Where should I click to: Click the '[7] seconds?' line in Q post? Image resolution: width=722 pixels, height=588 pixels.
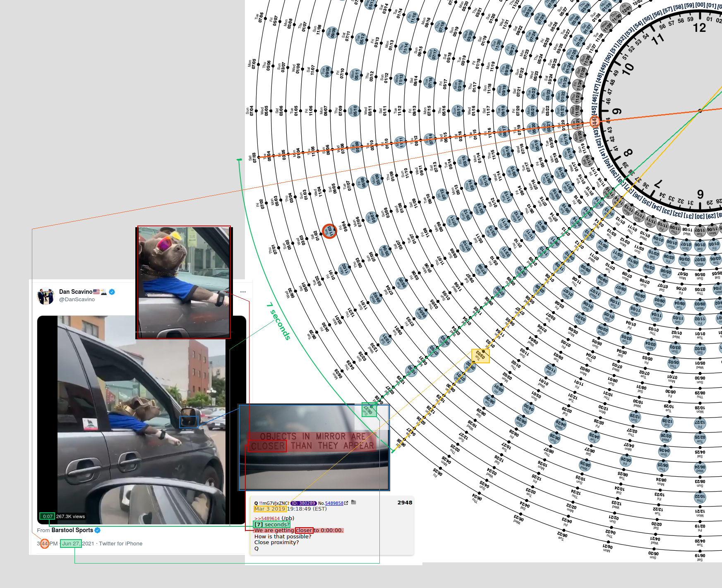272,524
